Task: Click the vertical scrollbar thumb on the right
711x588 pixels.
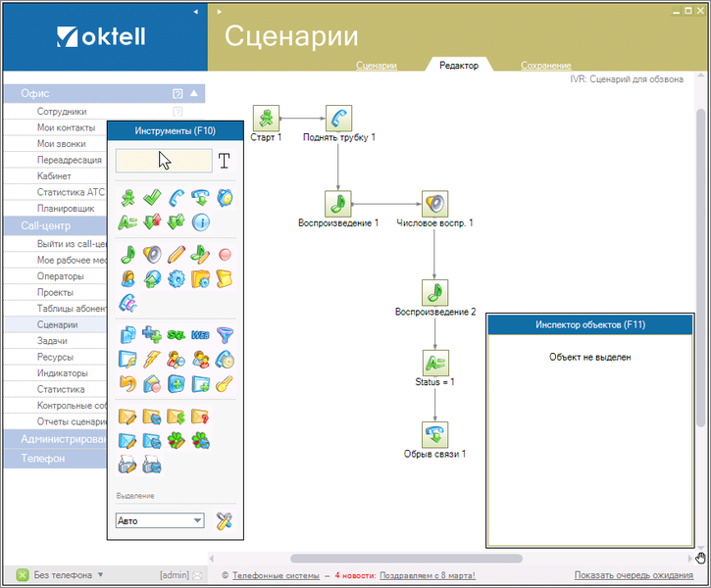Action: pos(700,268)
